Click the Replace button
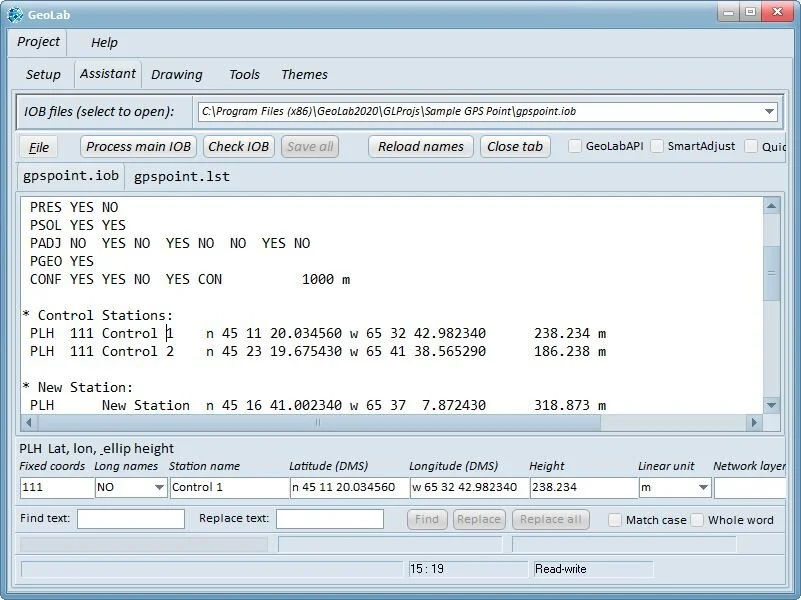 tap(479, 519)
